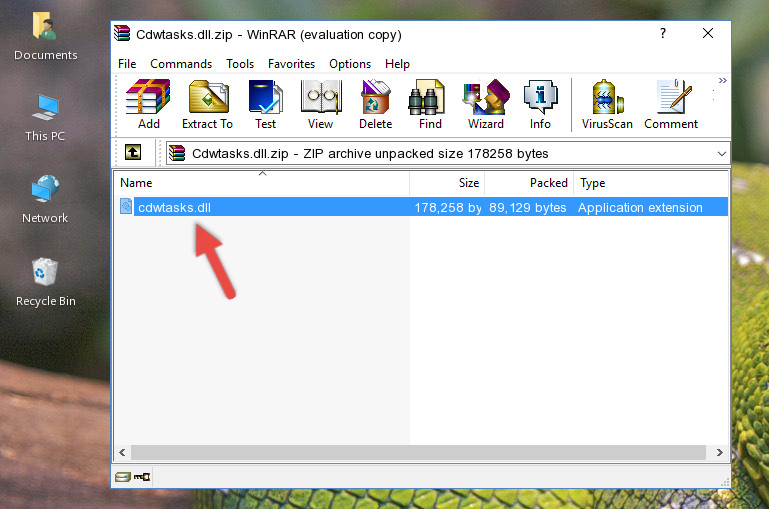This screenshot has height=509, width=769.
Task: Open the Options menu
Action: [350, 64]
